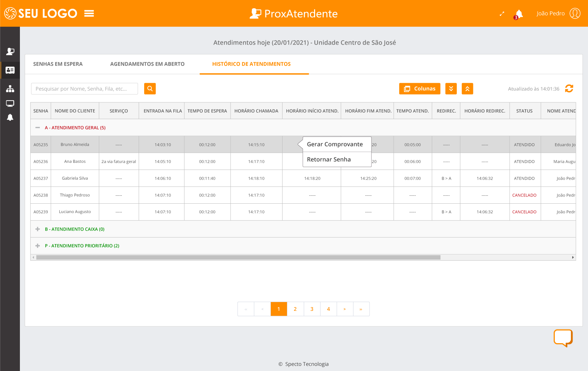The height and width of the screenshot is (371, 588).
Task: Open the org chart sidebar icon
Action: point(10,89)
